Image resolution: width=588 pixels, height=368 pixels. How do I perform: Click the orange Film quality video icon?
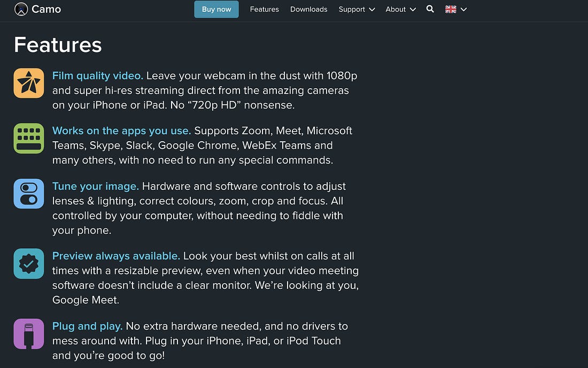(x=29, y=83)
